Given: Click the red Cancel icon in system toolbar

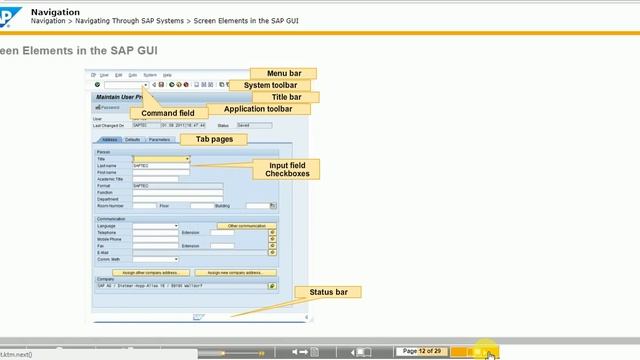Looking at the screenshot, I should point(186,84).
